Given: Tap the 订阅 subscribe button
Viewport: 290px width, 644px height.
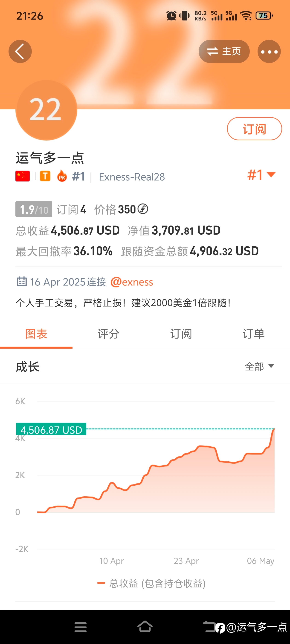Looking at the screenshot, I should pos(254,129).
